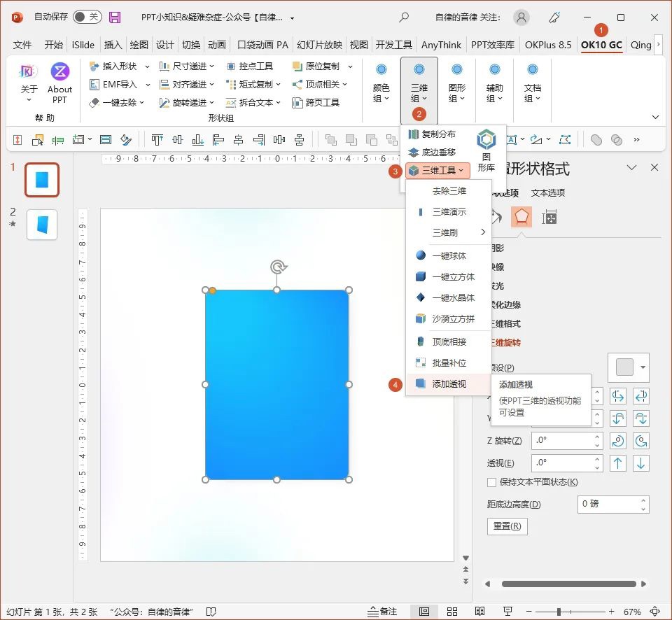Toggle the 自动保存 autosave switch

(87, 17)
